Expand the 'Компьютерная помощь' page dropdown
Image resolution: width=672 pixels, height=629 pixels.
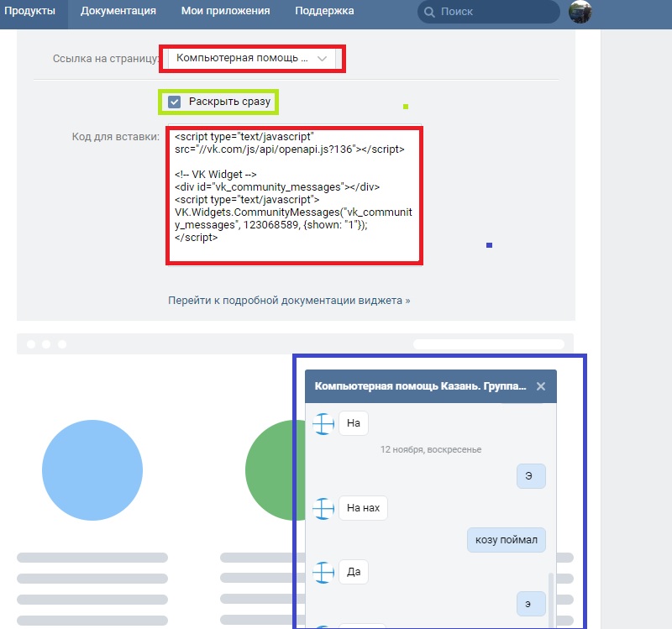tap(252, 58)
